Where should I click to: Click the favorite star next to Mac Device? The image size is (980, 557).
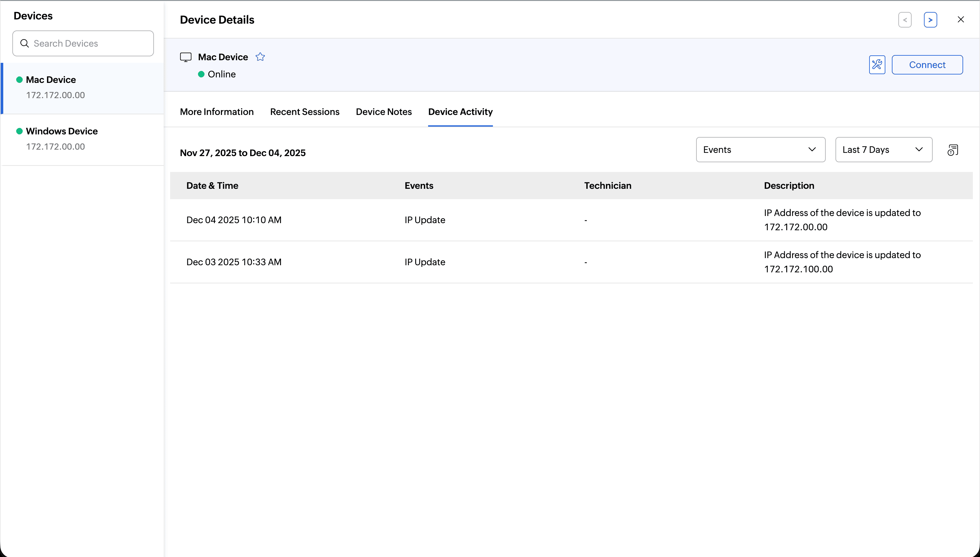click(260, 57)
